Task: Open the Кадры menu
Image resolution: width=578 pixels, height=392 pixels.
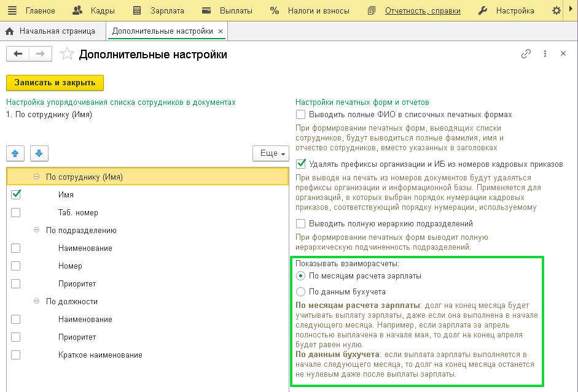Action: pos(103,10)
